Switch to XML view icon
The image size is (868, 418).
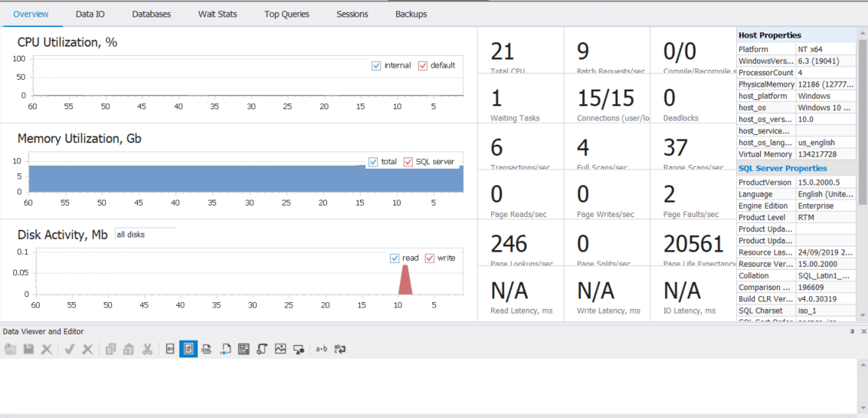[207, 349]
